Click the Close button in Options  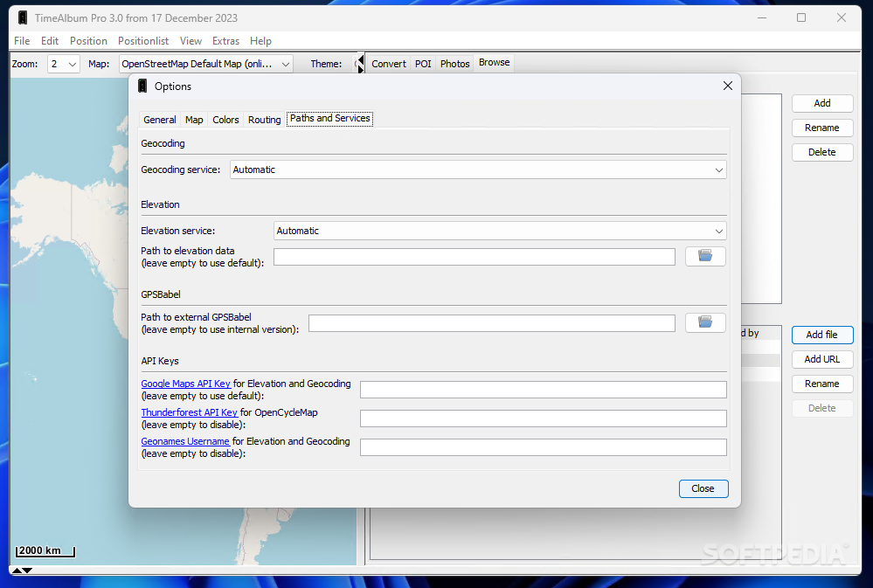703,488
